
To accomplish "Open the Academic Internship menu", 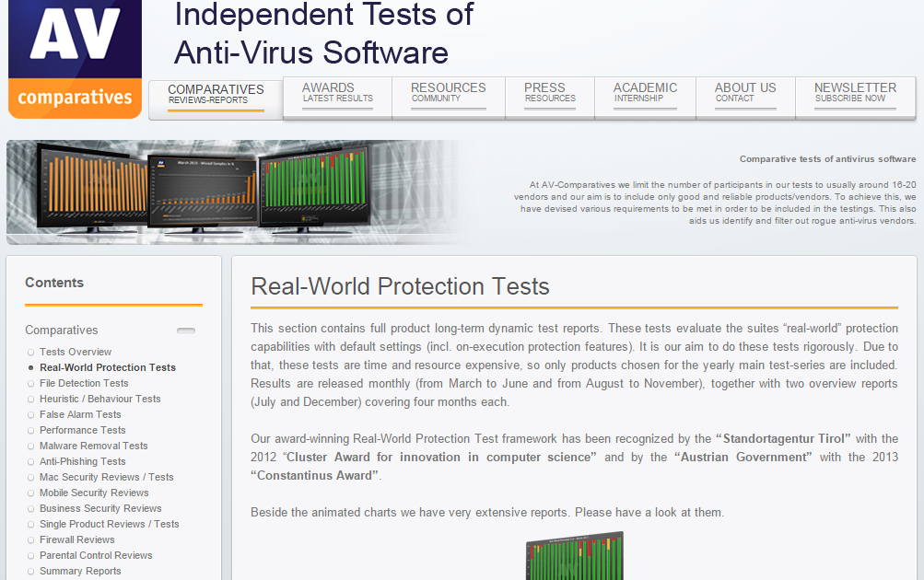I will click(x=645, y=93).
